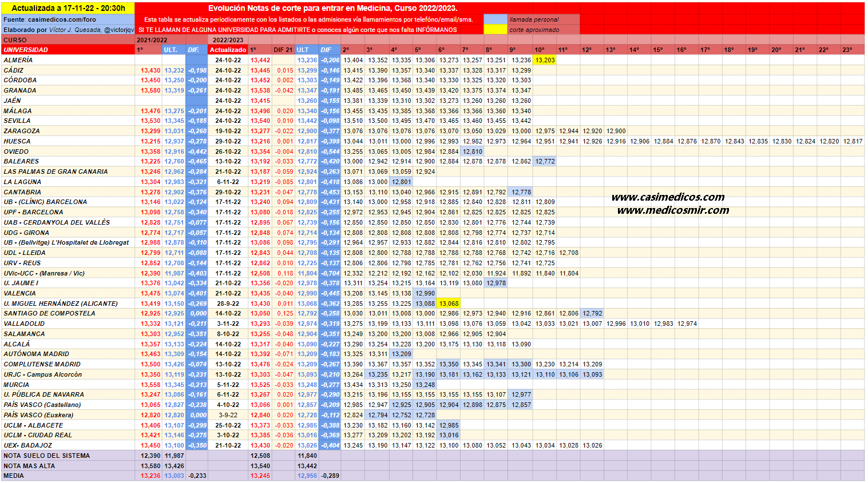Click the "-0,704" DIF cell in the UVic-UCC row
Screen dimensions: 868x483
click(330, 273)
